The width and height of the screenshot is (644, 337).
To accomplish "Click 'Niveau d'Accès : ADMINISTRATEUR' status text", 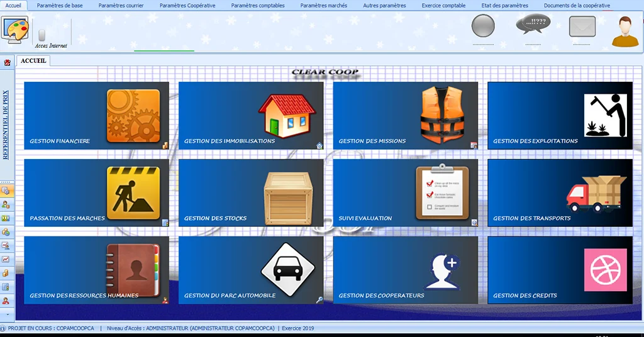I will click(x=191, y=328).
